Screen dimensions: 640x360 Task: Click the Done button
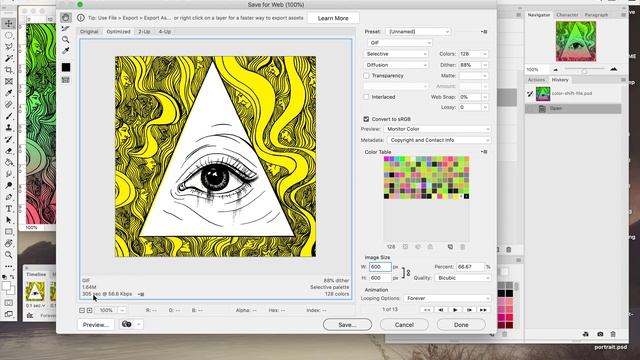click(461, 324)
